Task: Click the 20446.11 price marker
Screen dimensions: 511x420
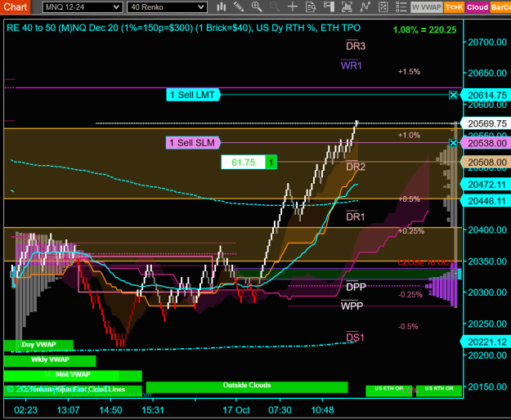Action: pos(486,201)
